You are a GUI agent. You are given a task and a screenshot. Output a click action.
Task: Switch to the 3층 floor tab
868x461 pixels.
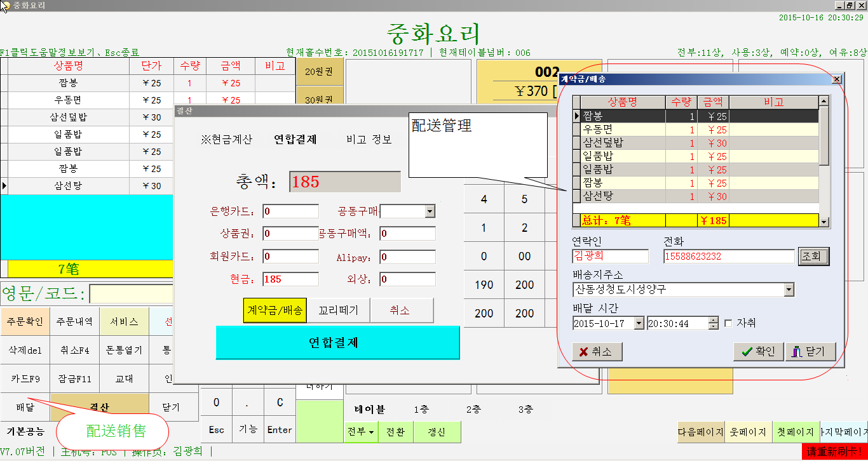[526, 410]
